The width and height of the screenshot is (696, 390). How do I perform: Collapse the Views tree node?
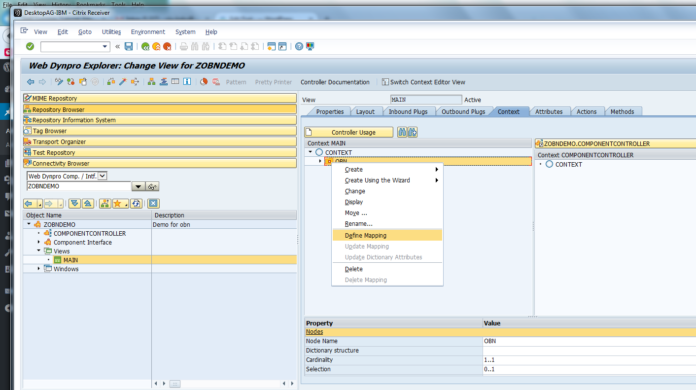39,251
